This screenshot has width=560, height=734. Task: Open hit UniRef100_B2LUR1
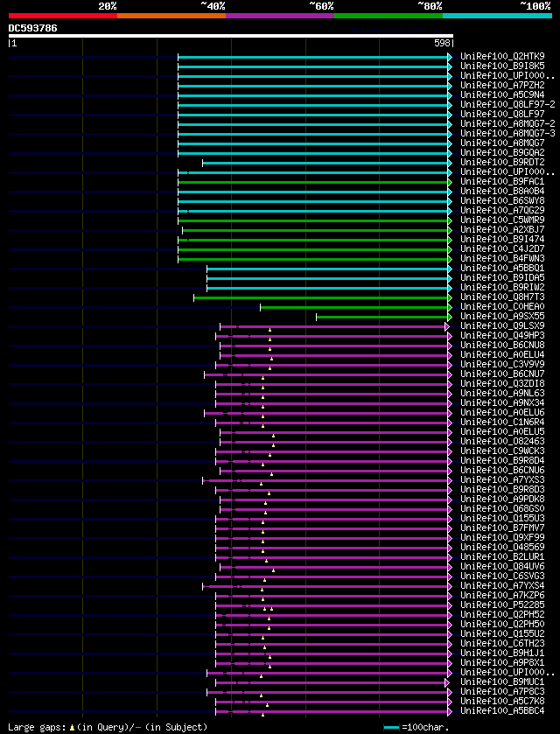(502, 557)
